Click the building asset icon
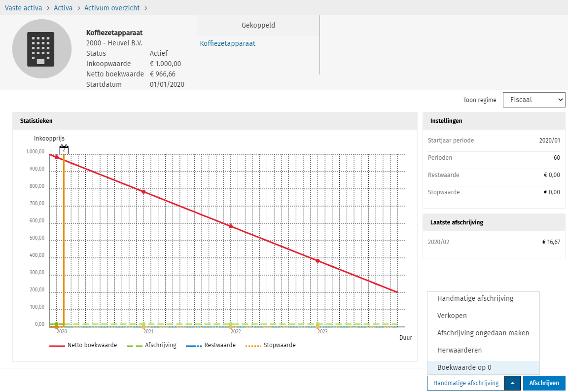 42,49
